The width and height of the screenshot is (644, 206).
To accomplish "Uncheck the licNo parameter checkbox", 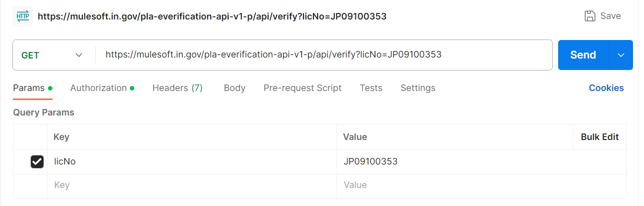I will (x=37, y=161).
